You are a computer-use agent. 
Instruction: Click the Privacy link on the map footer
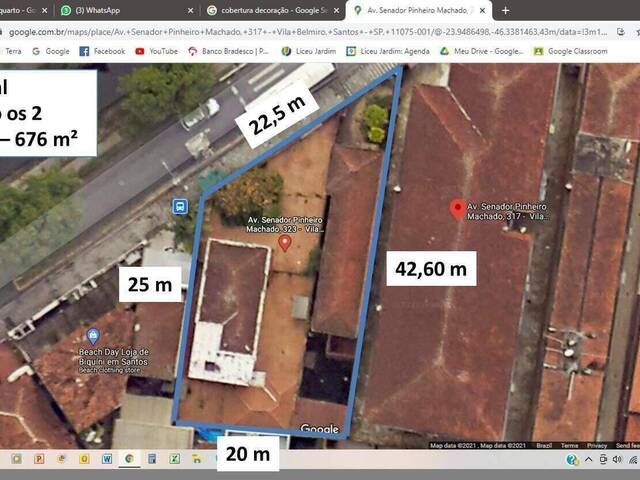(597, 446)
